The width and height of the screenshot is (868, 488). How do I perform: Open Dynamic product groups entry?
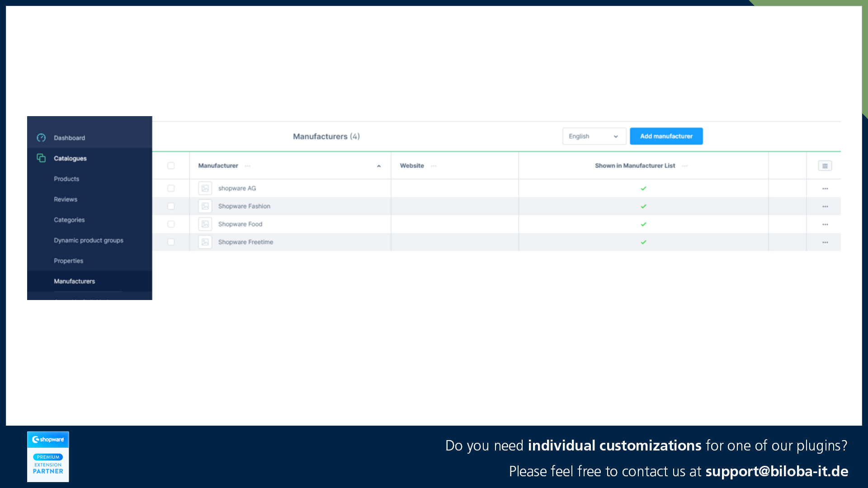tap(89, 240)
